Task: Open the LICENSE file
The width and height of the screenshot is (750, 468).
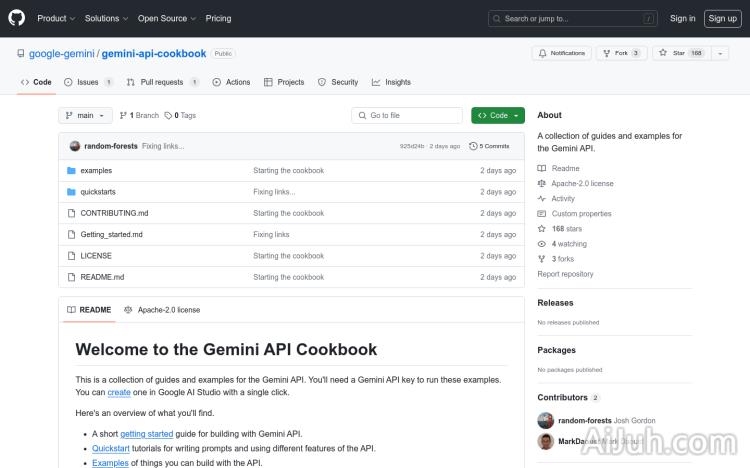Action: coord(96,256)
